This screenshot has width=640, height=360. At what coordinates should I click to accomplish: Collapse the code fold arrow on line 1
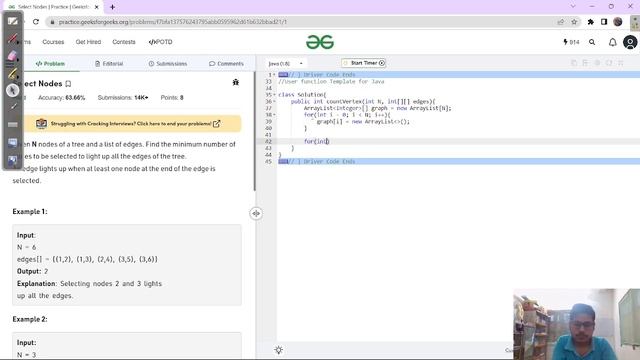274,75
